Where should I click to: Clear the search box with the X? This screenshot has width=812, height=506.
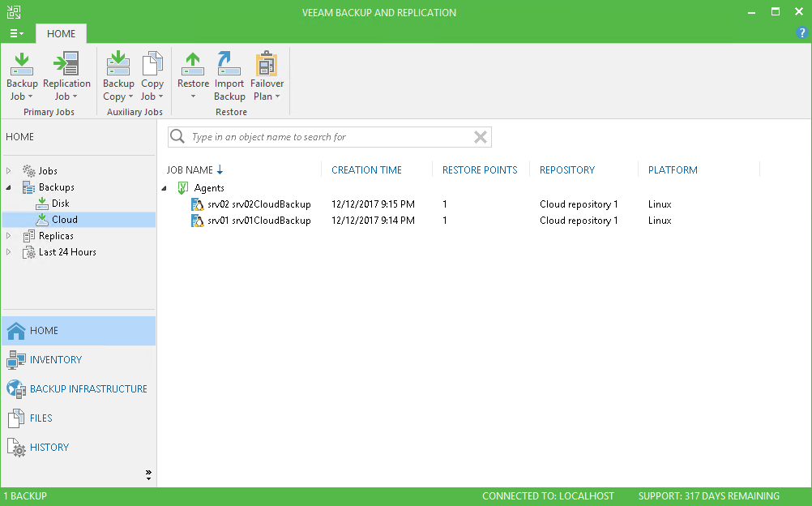pyautogui.click(x=481, y=137)
